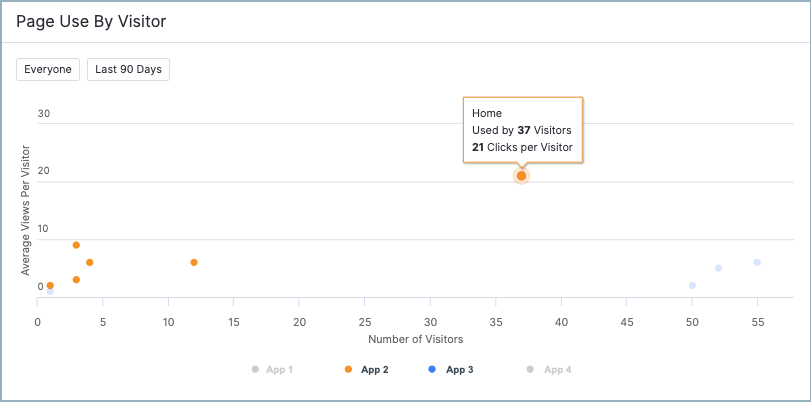811x402 pixels.
Task: Click gray data point near 1 visitor
Action: [50, 292]
